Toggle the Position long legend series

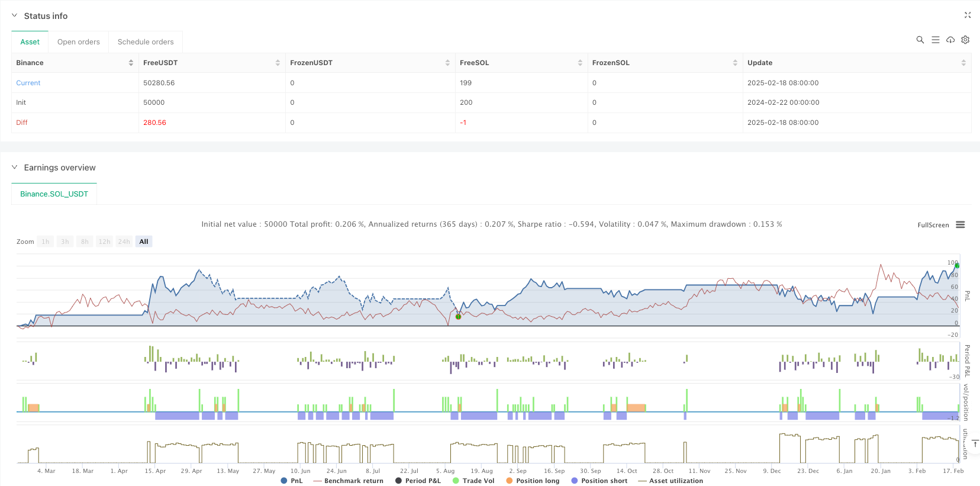click(533, 481)
